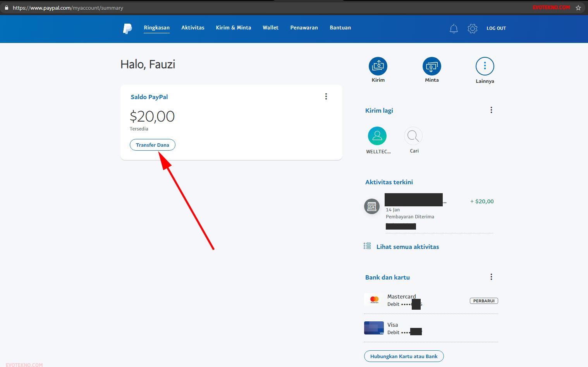Click the padlock icon in the address bar
Image resolution: width=588 pixels, height=367 pixels.
tap(6, 7)
